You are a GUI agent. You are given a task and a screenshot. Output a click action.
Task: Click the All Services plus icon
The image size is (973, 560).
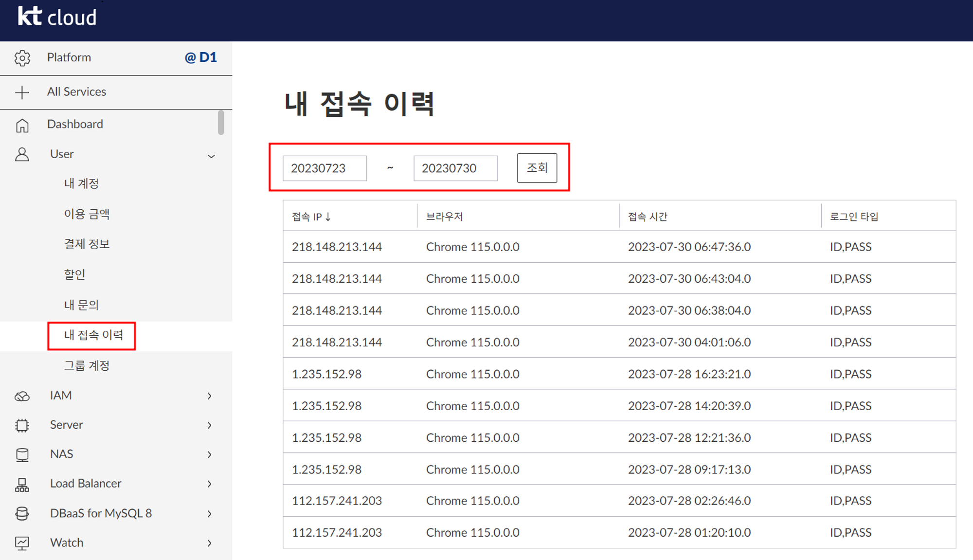[22, 91]
